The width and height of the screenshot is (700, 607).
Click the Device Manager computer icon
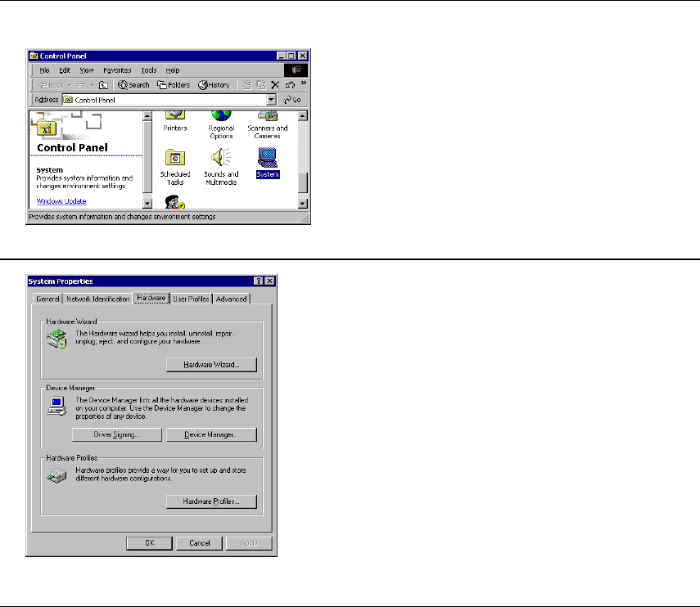pyautogui.click(x=56, y=407)
